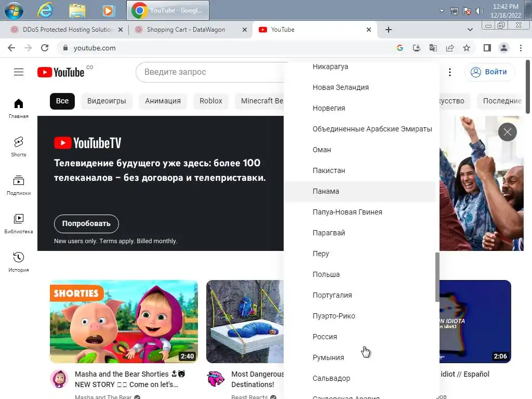Choose Никарагуа from country list

[x=360, y=66]
